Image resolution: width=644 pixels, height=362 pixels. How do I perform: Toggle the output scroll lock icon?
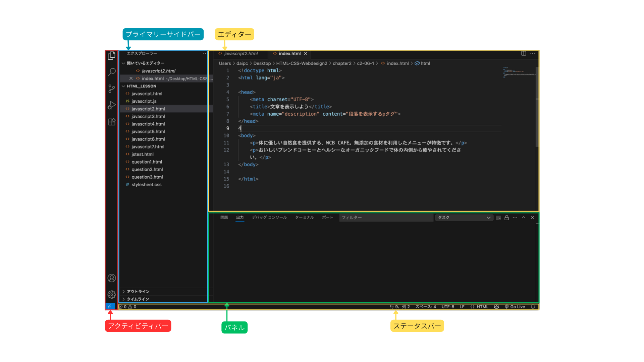(506, 218)
